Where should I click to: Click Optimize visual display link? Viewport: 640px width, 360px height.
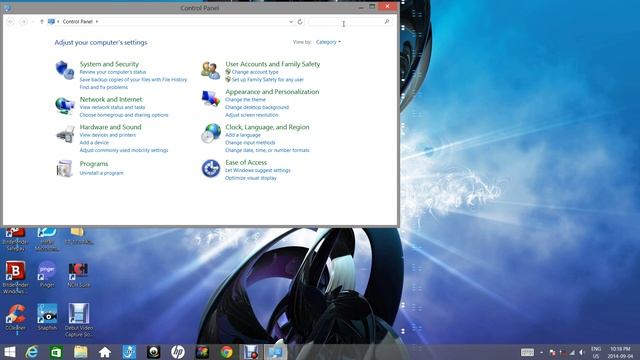tap(251, 178)
